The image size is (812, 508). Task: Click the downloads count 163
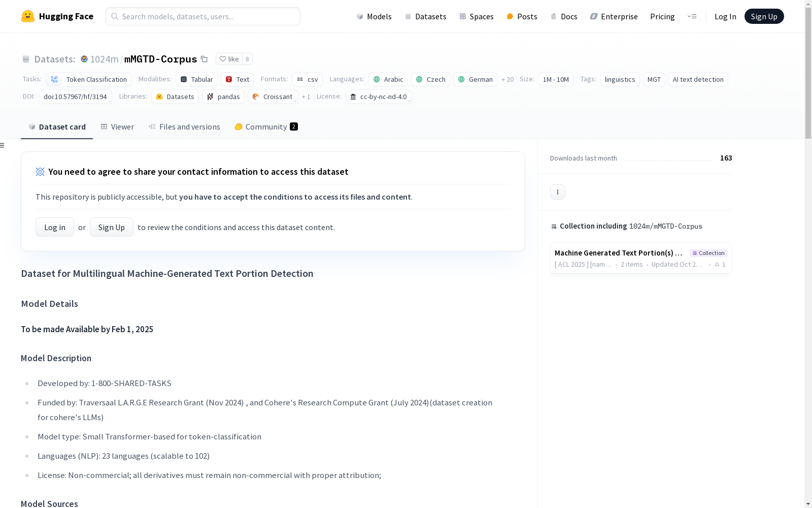726,158
